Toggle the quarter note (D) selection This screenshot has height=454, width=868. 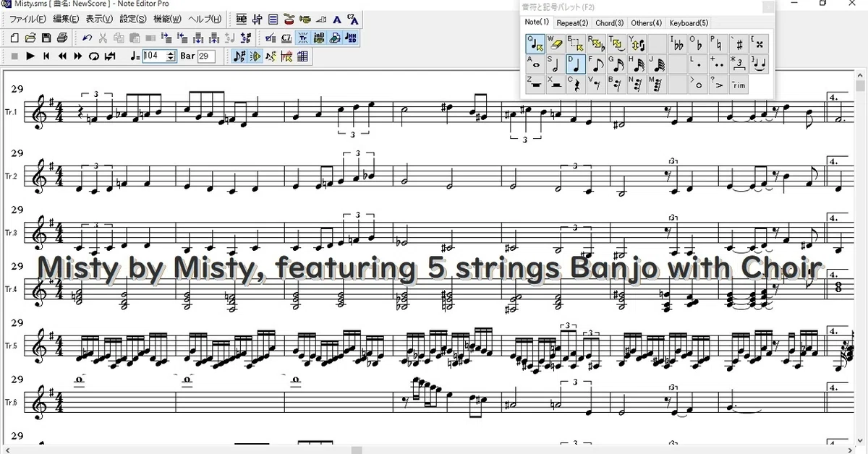[576, 64]
